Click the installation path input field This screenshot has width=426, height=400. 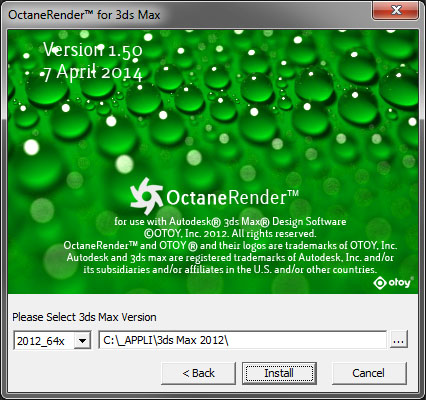coord(243,340)
